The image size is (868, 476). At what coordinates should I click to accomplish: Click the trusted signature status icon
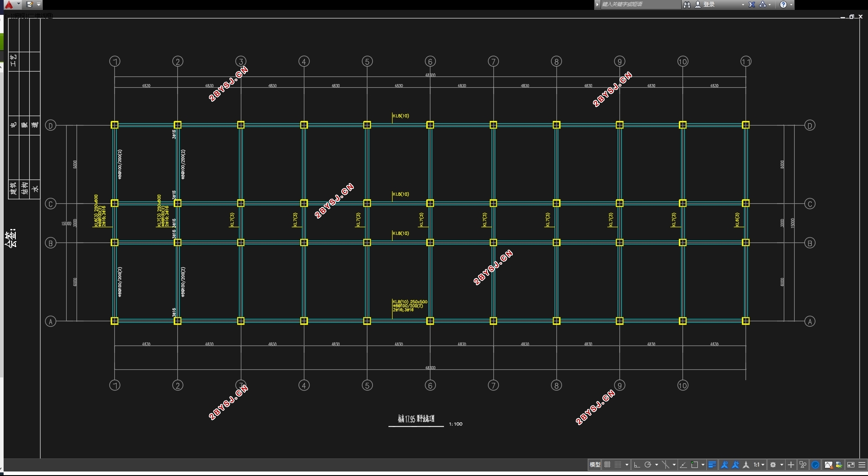pos(839,465)
